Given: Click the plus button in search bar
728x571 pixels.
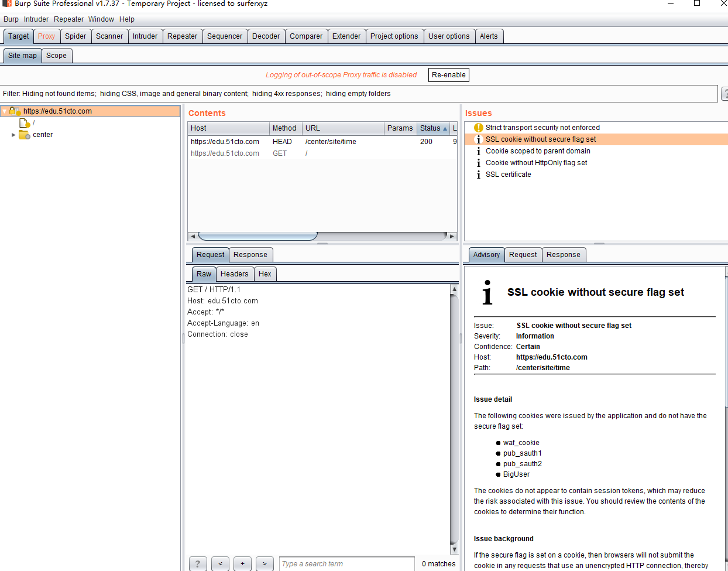Looking at the screenshot, I should [x=242, y=563].
